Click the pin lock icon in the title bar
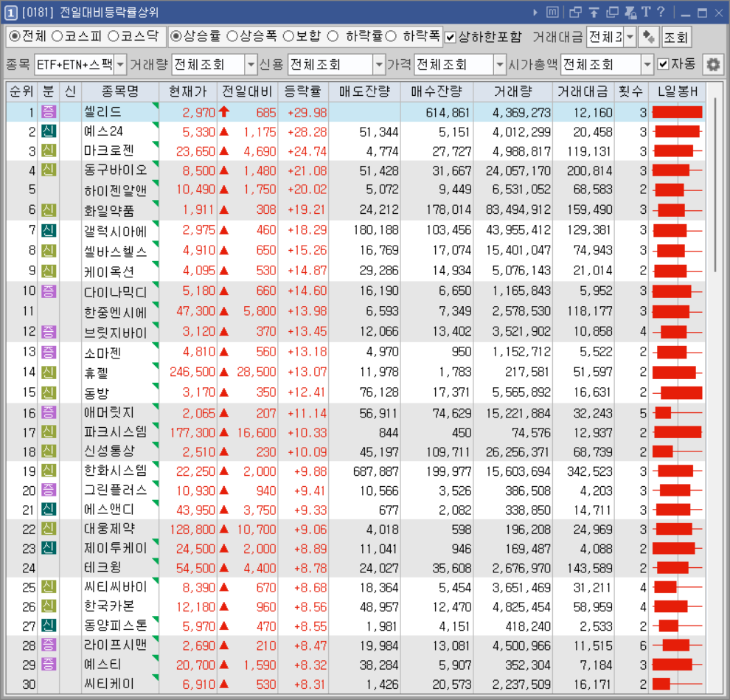The height and width of the screenshot is (700, 730). coord(630,13)
